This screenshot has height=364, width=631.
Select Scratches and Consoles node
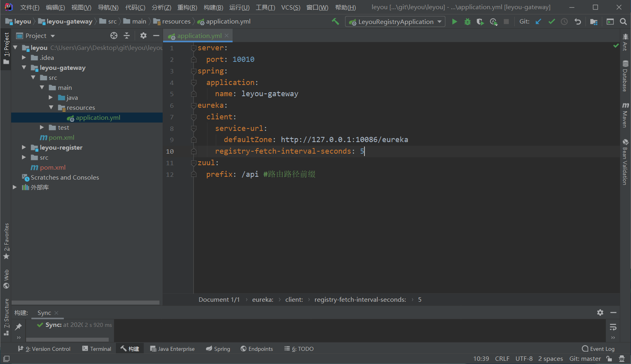coord(65,177)
